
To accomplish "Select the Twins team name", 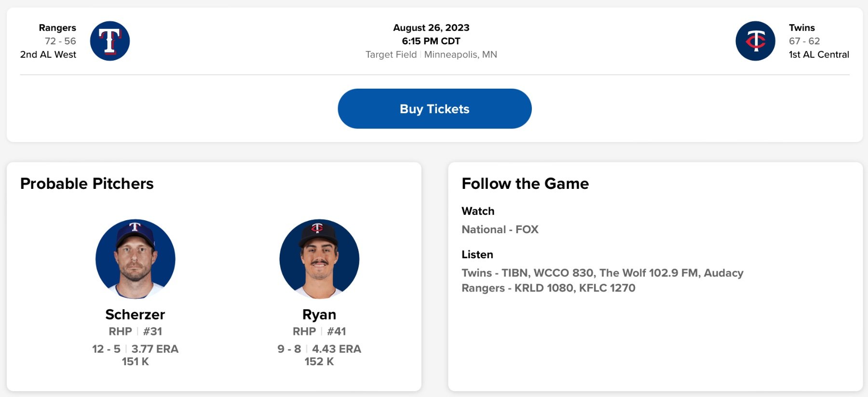I will click(801, 27).
